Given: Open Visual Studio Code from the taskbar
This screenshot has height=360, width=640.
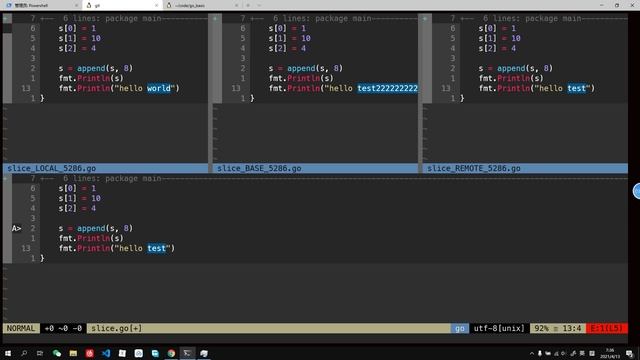Looking at the screenshot, I should pos(106,353).
